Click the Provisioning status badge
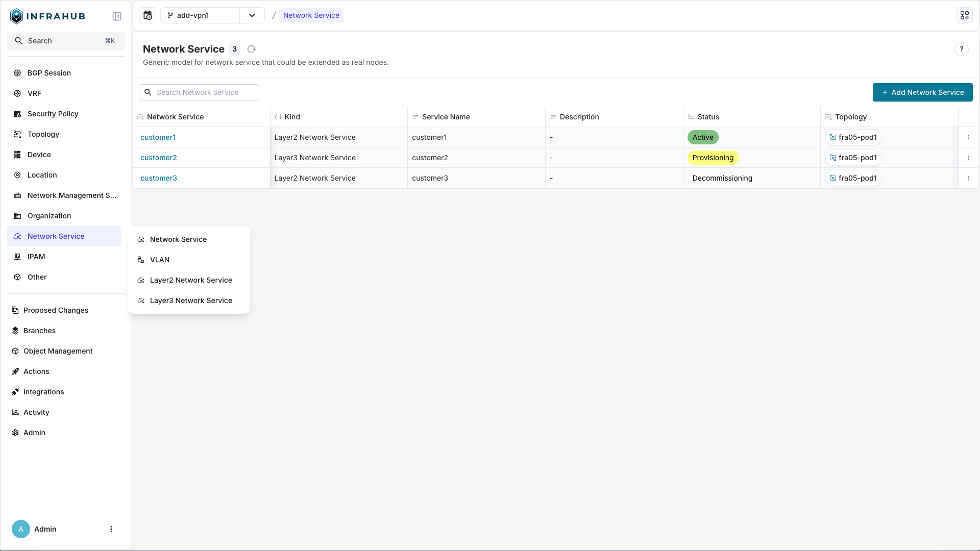The width and height of the screenshot is (980, 551). pos(713,158)
